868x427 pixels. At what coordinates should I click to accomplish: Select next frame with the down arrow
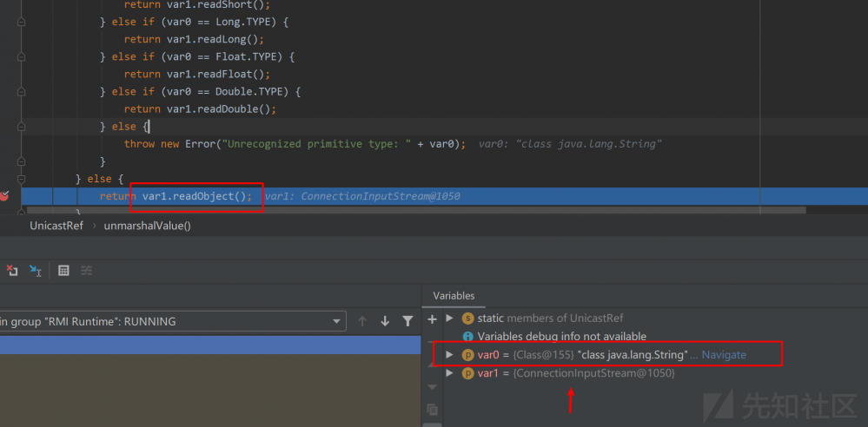[385, 321]
